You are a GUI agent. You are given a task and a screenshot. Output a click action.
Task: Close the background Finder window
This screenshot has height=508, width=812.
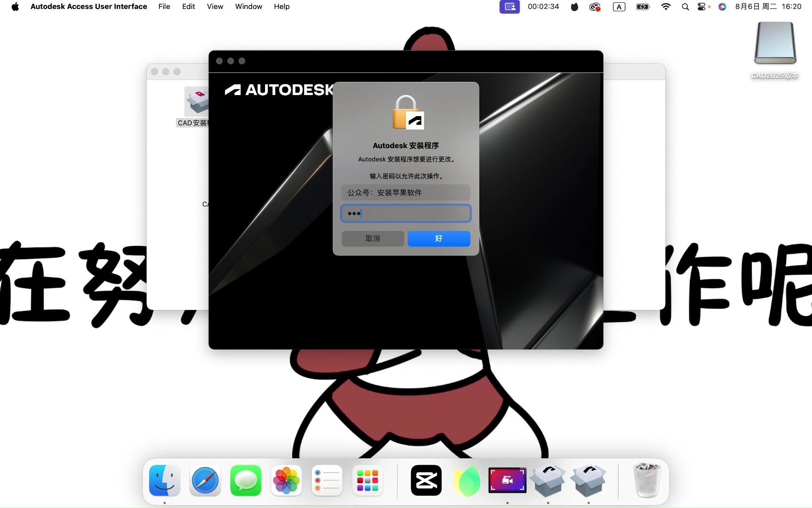pyautogui.click(x=155, y=71)
